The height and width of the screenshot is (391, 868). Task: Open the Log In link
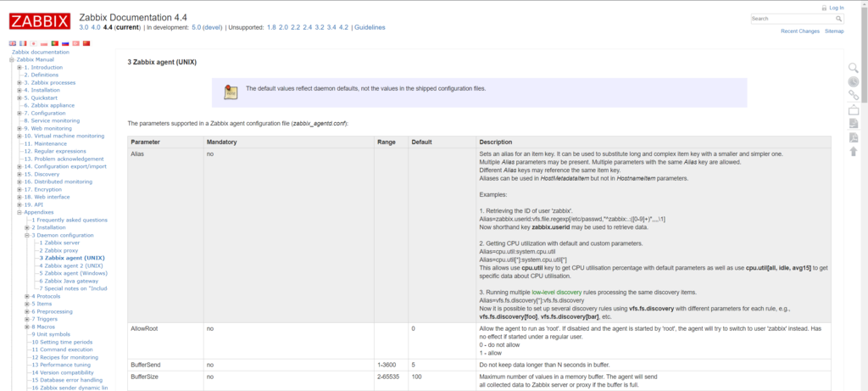(835, 8)
